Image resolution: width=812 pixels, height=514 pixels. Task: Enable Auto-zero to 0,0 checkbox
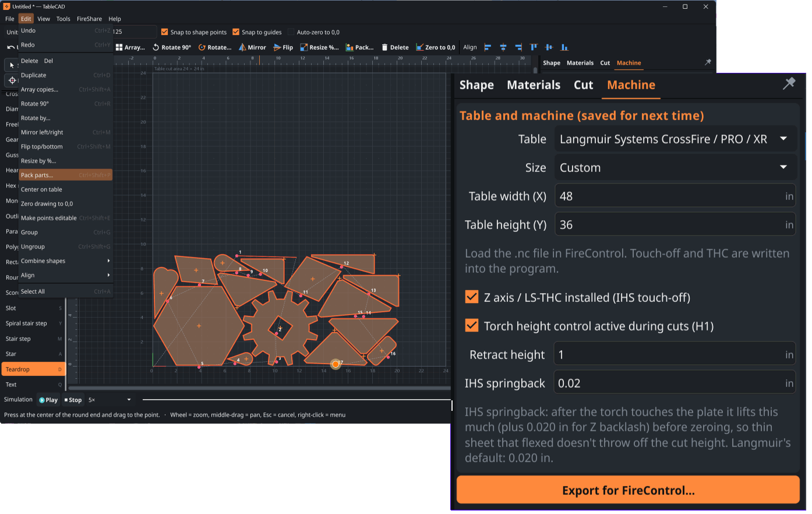(x=291, y=32)
